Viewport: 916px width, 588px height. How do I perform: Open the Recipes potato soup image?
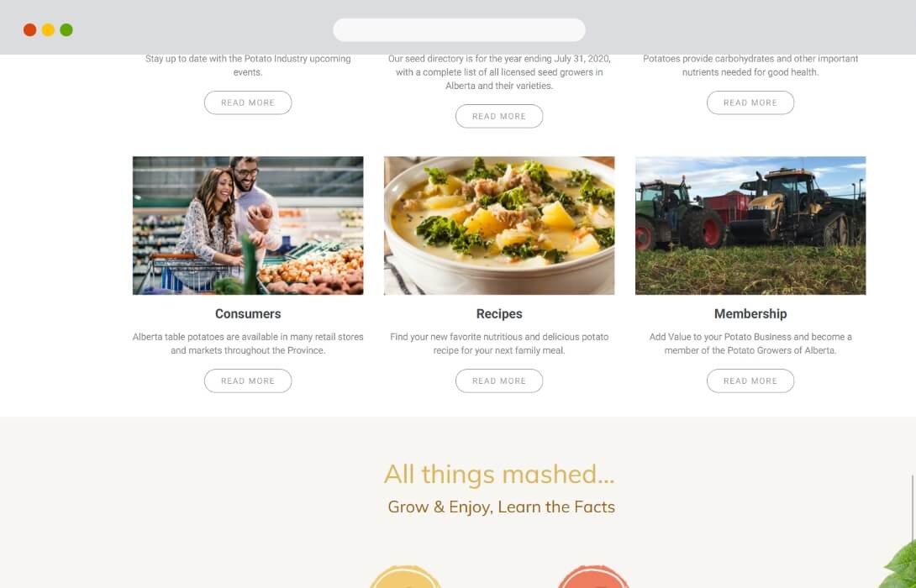[499, 225]
